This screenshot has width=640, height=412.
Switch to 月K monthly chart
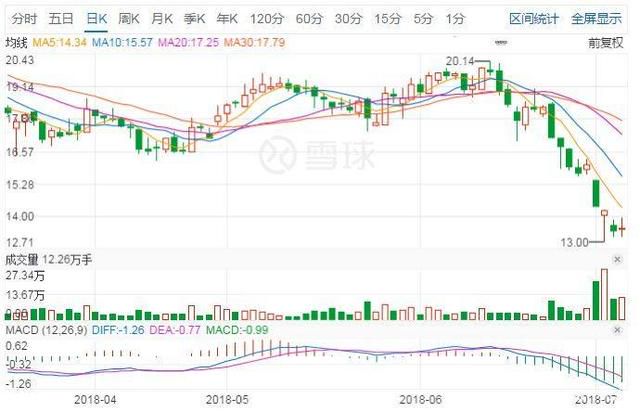[x=162, y=18]
